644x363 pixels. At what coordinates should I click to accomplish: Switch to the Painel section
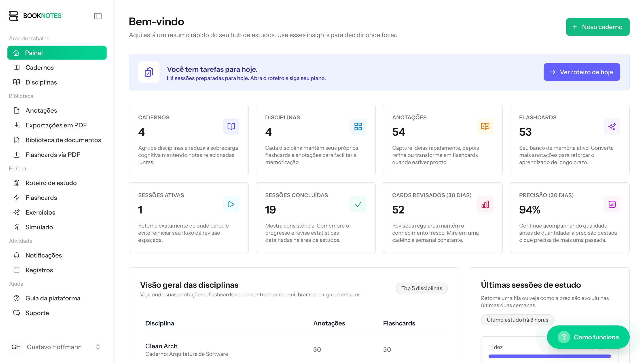[x=34, y=53]
